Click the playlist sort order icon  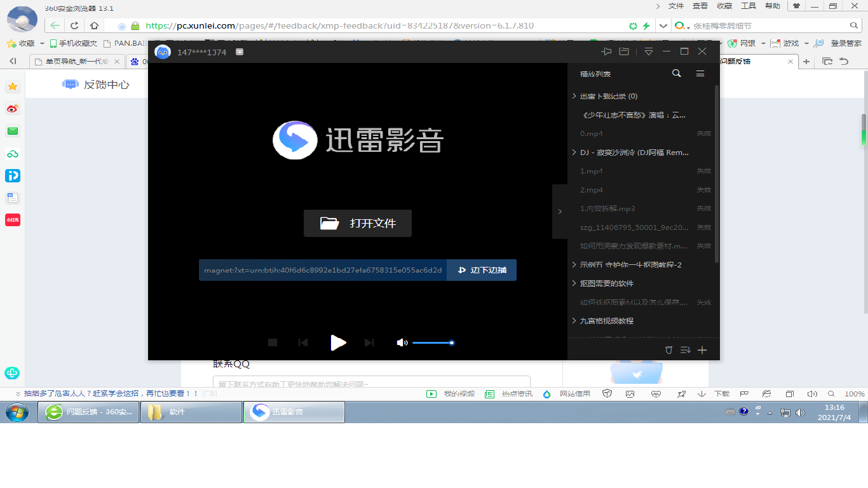click(x=685, y=350)
